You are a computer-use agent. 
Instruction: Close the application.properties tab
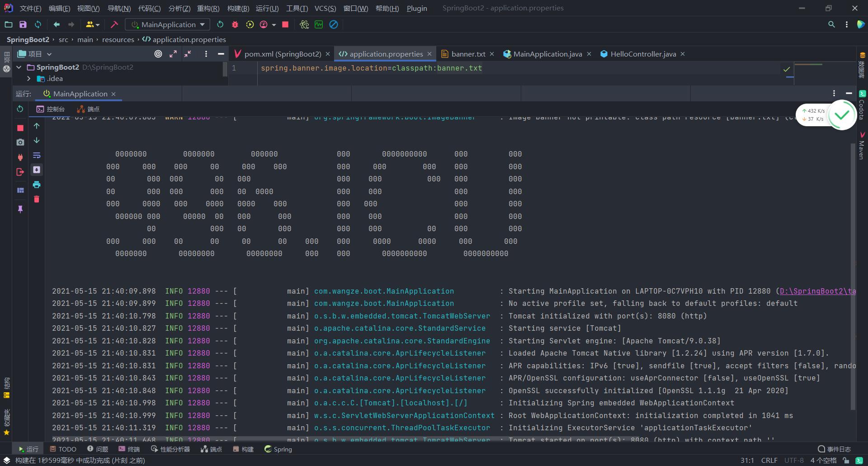(429, 54)
